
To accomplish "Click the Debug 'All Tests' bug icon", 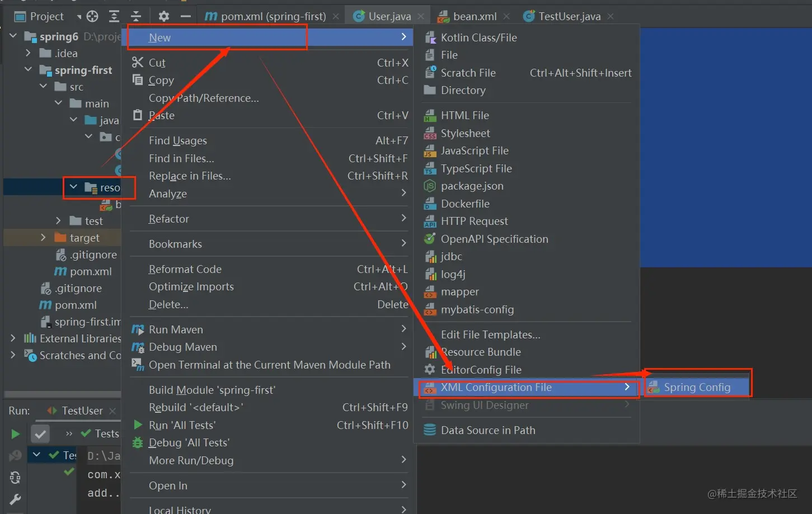I will [138, 442].
